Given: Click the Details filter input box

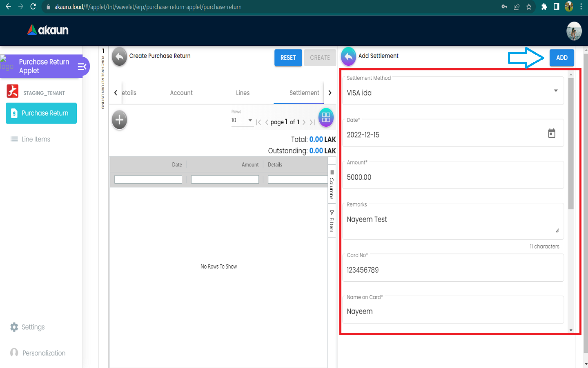Looking at the screenshot, I should (x=298, y=179).
